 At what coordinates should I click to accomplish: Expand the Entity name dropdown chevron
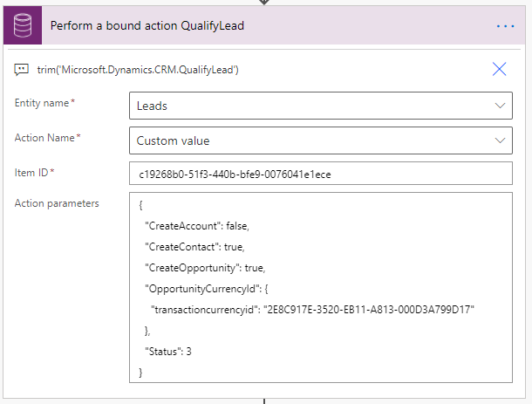pyautogui.click(x=501, y=106)
